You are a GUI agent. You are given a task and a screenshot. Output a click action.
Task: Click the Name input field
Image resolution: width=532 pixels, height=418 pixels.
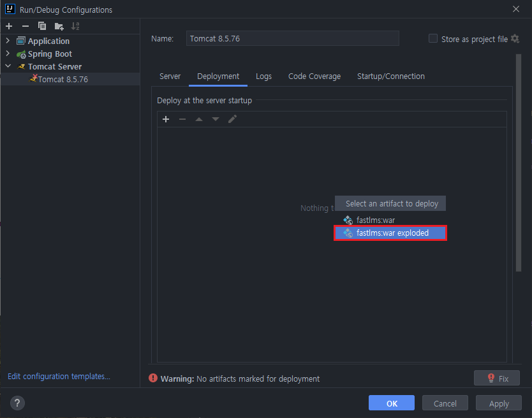(x=292, y=38)
